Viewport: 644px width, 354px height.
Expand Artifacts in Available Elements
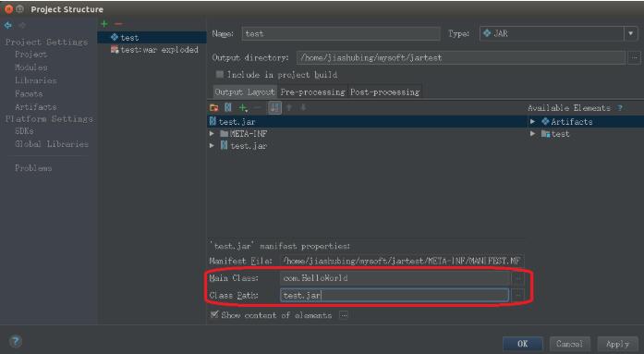(533, 122)
